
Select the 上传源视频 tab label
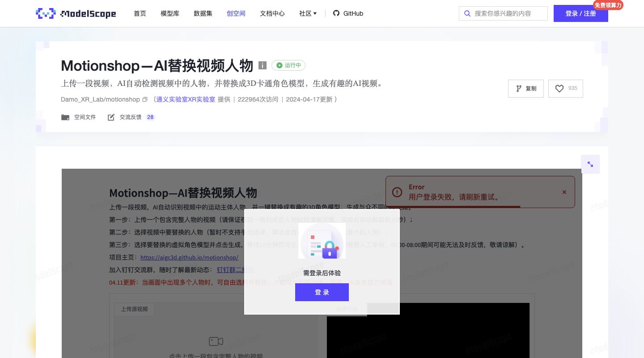point(134,309)
